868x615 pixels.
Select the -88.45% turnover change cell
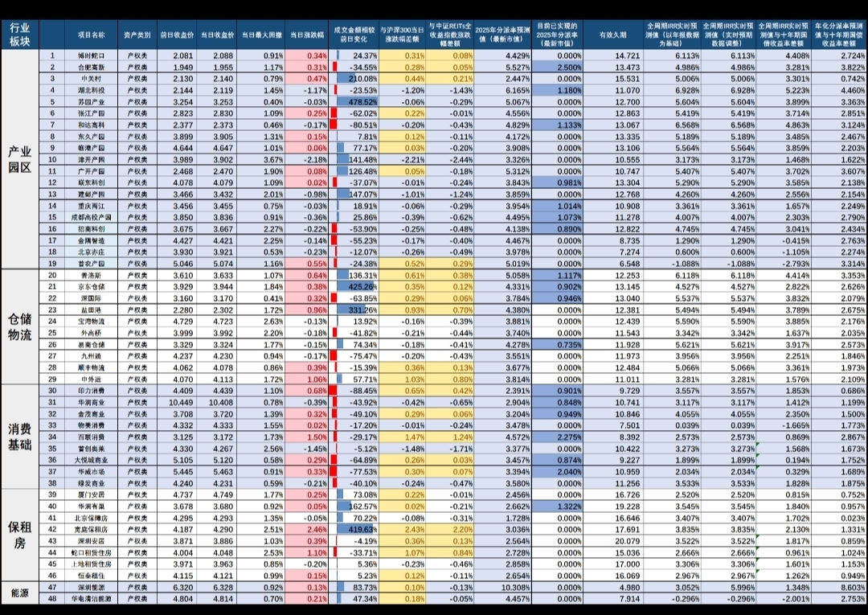tap(354, 391)
